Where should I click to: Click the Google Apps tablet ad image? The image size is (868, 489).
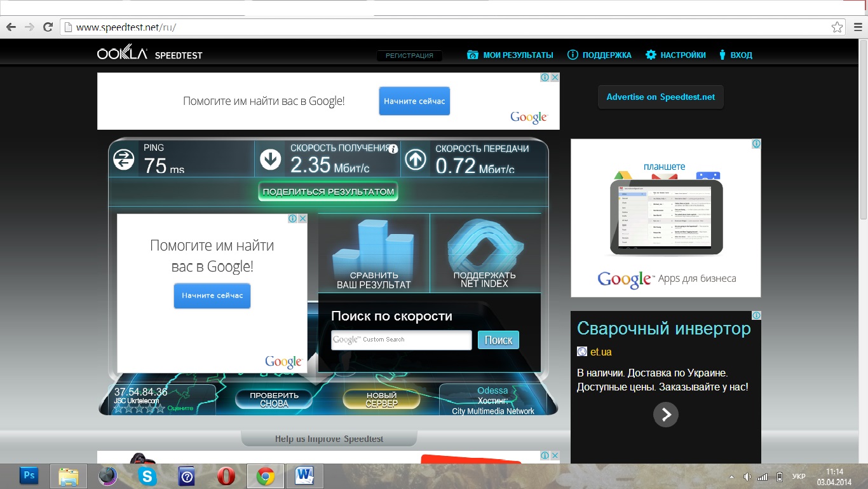tap(666, 217)
